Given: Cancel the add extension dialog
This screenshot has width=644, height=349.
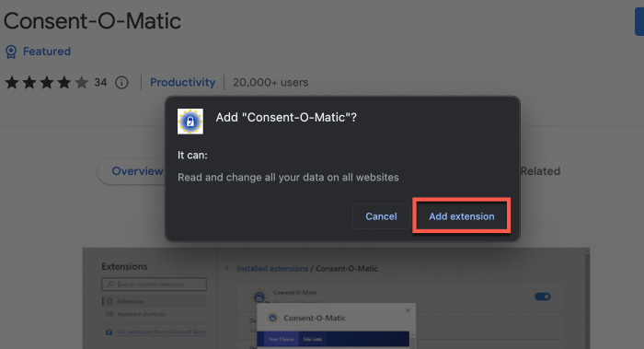Looking at the screenshot, I should pyautogui.click(x=381, y=216).
